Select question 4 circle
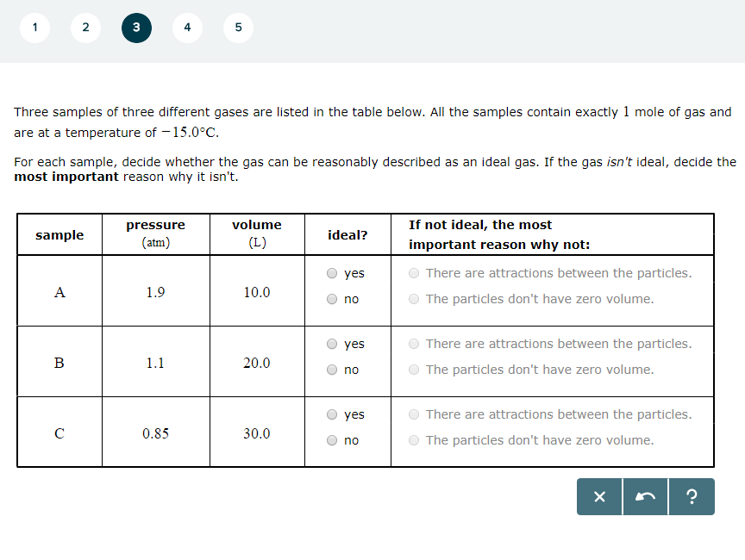The width and height of the screenshot is (745, 560). coord(187,27)
